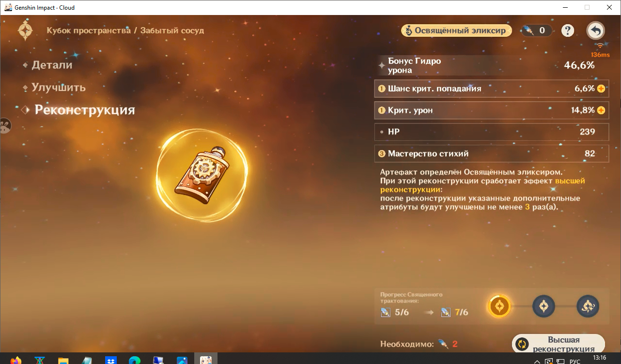Show hidden system tray icons
621x364 pixels.
click(537, 361)
